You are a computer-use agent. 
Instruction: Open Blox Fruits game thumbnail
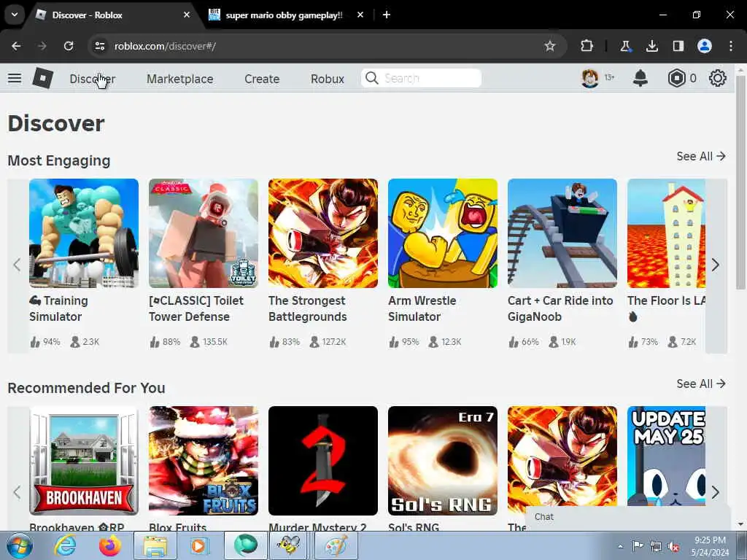point(204,461)
